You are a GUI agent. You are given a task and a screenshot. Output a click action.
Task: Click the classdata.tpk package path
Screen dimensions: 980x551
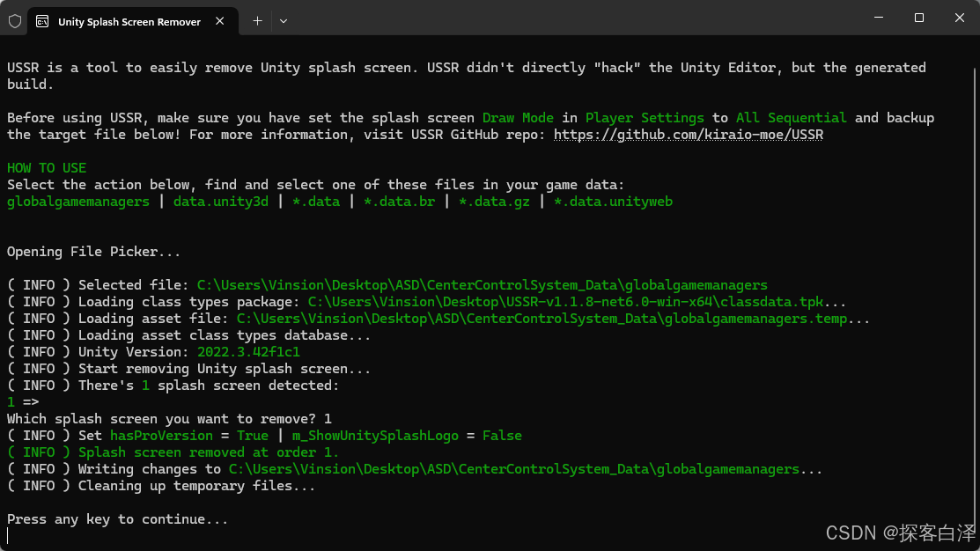[565, 302]
